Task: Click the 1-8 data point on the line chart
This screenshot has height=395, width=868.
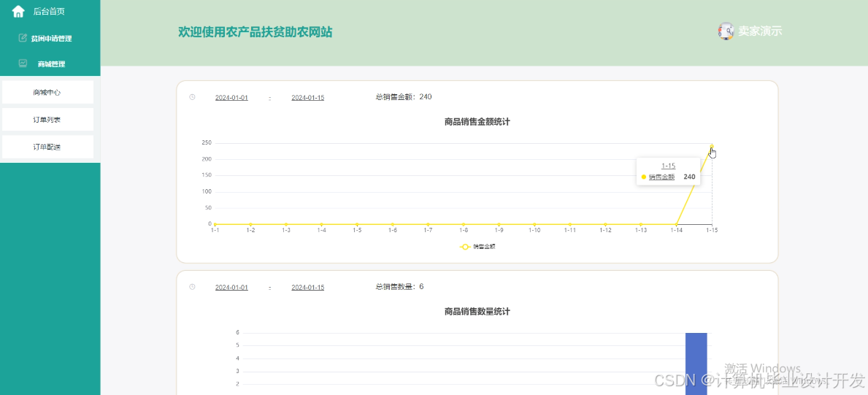Action: click(464, 224)
